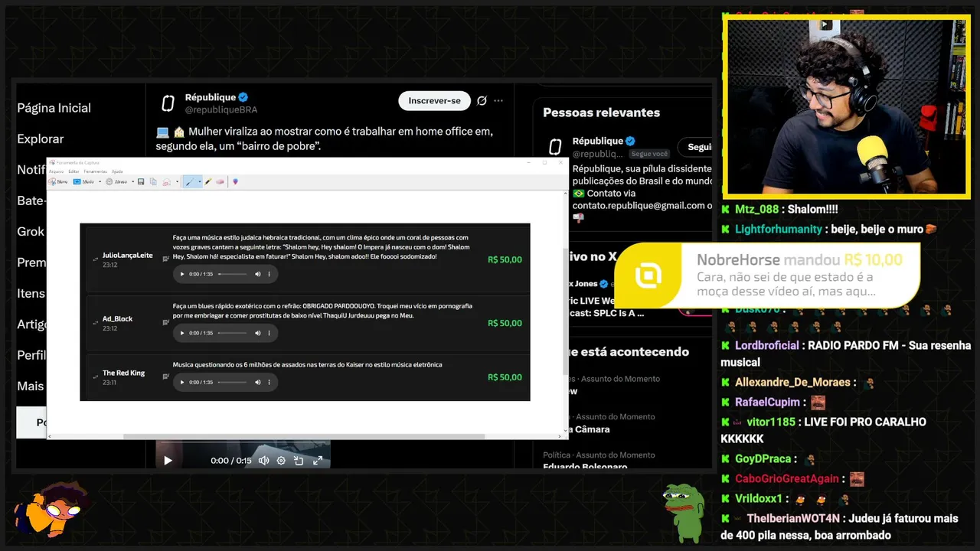
Task: Expand the Atraso dropdown arrow
Action: pos(132,181)
